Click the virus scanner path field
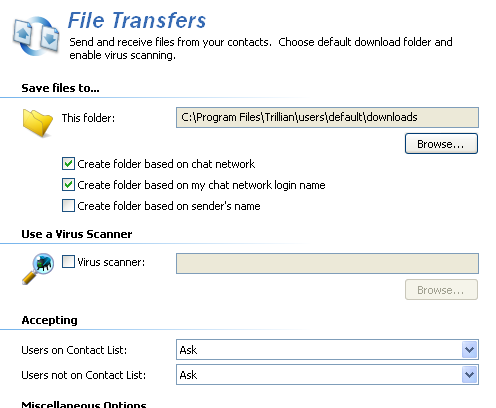The width and height of the screenshot is (496, 408). click(x=327, y=263)
